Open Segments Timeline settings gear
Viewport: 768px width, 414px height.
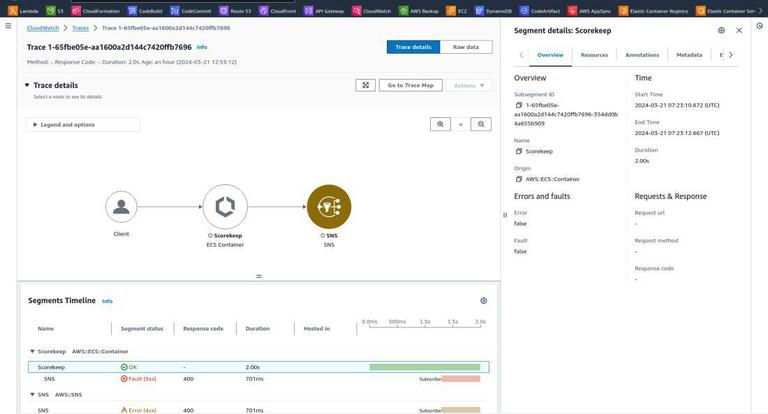[483, 301]
